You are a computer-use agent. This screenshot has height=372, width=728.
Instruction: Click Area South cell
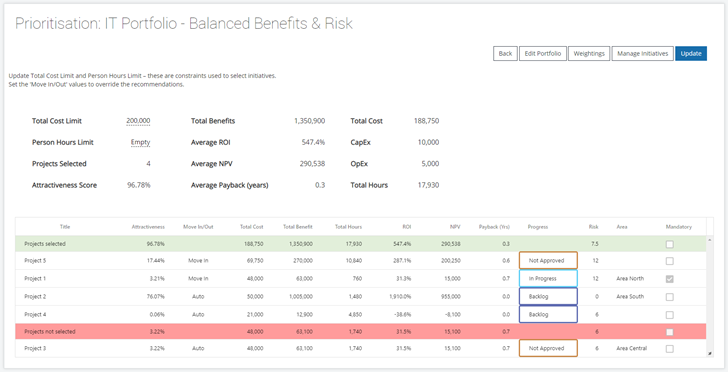(630, 296)
